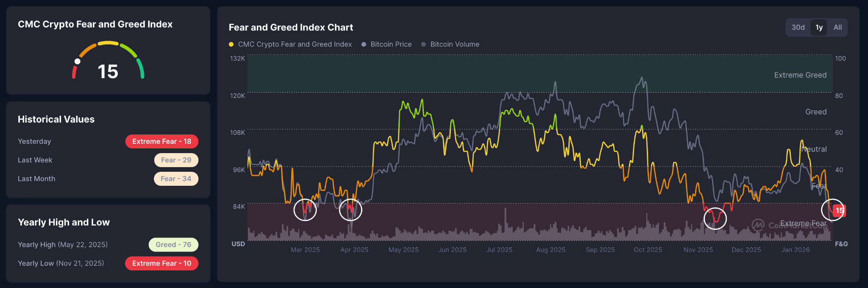868x288 pixels.
Task: Click the 40 index axis label
Action: (839, 170)
